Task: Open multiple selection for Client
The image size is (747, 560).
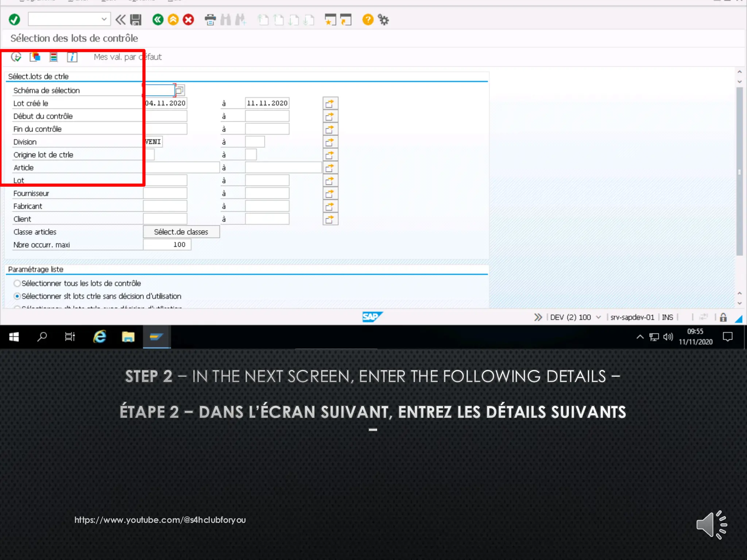Action: pyautogui.click(x=330, y=219)
